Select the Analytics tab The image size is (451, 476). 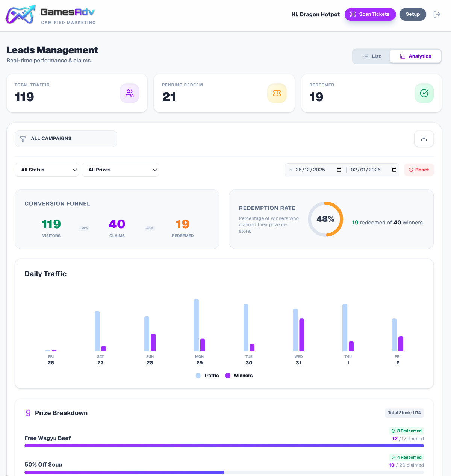[415, 56]
